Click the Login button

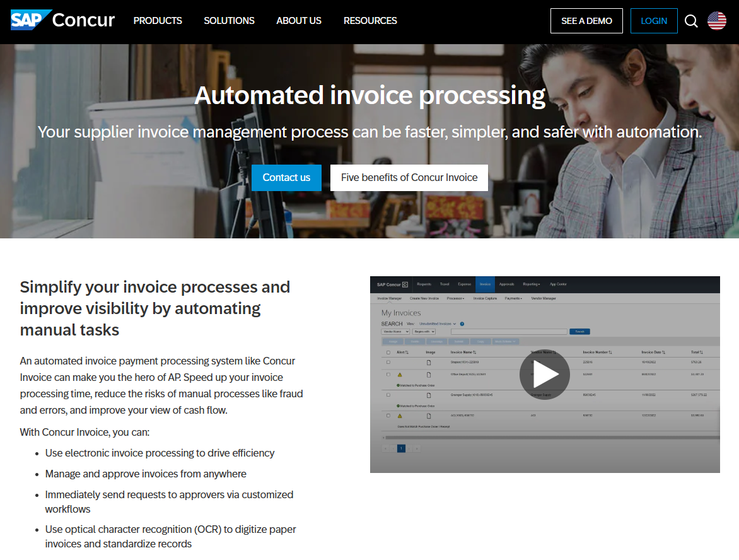(x=654, y=21)
